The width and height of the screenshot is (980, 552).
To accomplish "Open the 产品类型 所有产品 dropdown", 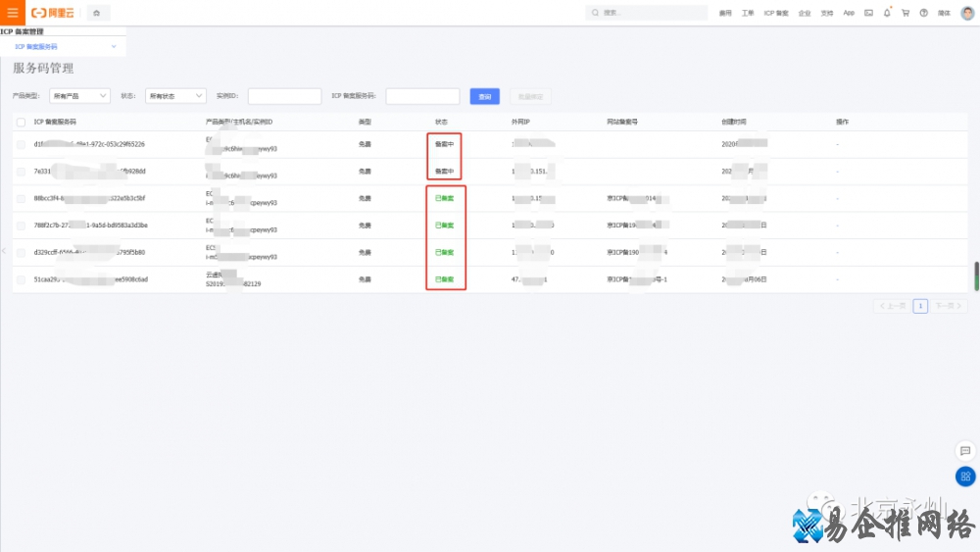I will 80,96.
